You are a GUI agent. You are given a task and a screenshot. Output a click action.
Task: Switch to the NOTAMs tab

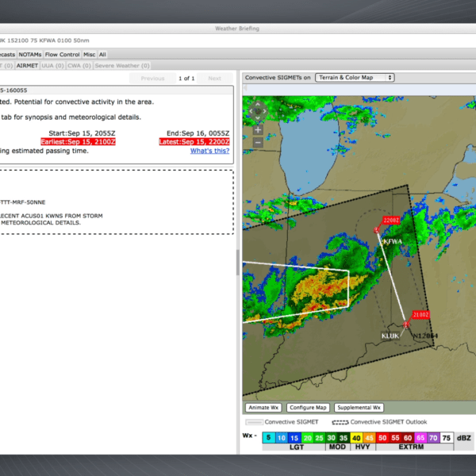coord(30,55)
